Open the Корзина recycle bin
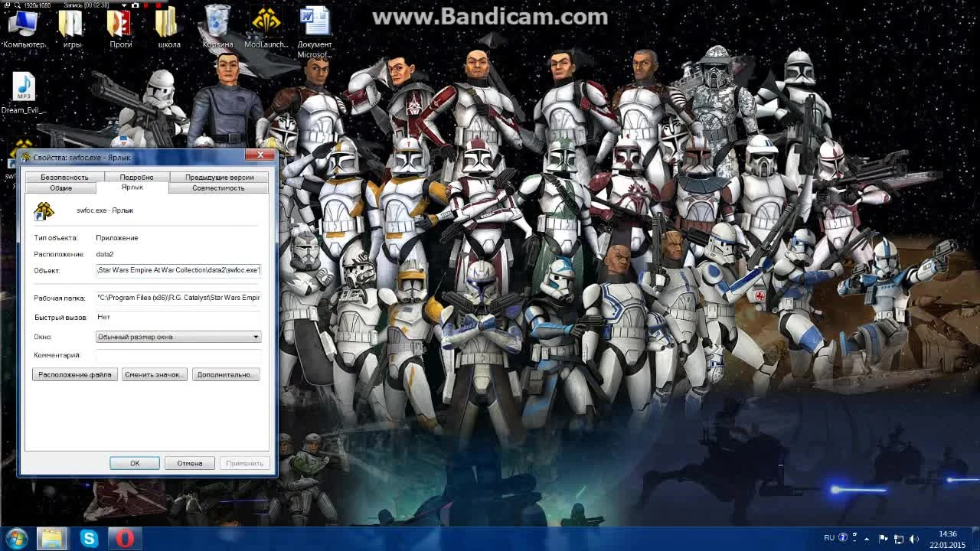The width and height of the screenshot is (980, 551). [217, 19]
